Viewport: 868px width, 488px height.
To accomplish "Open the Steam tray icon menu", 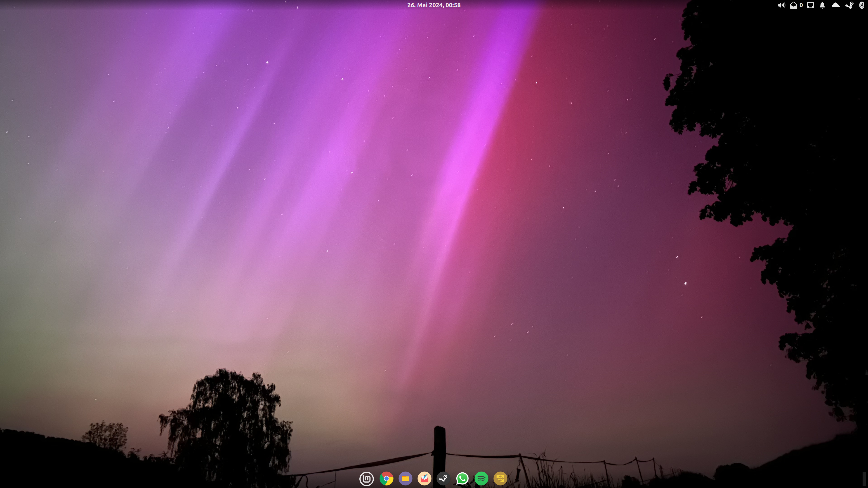I will (x=849, y=5).
